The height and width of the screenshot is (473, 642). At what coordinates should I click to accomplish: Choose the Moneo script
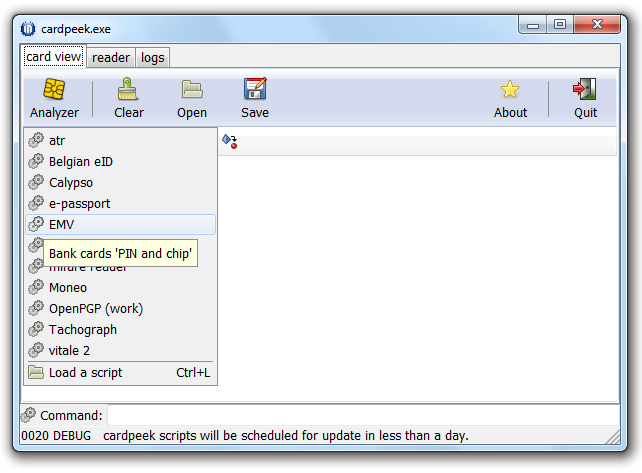tap(68, 288)
